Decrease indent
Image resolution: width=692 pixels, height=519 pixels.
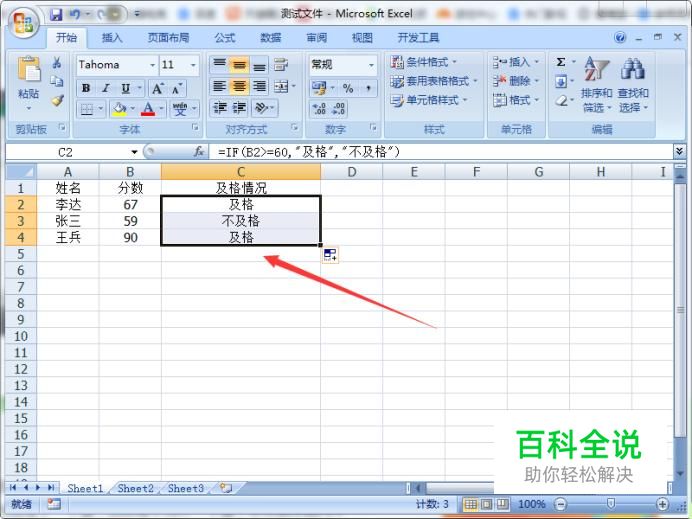pyautogui.click(x=220, y=108)
